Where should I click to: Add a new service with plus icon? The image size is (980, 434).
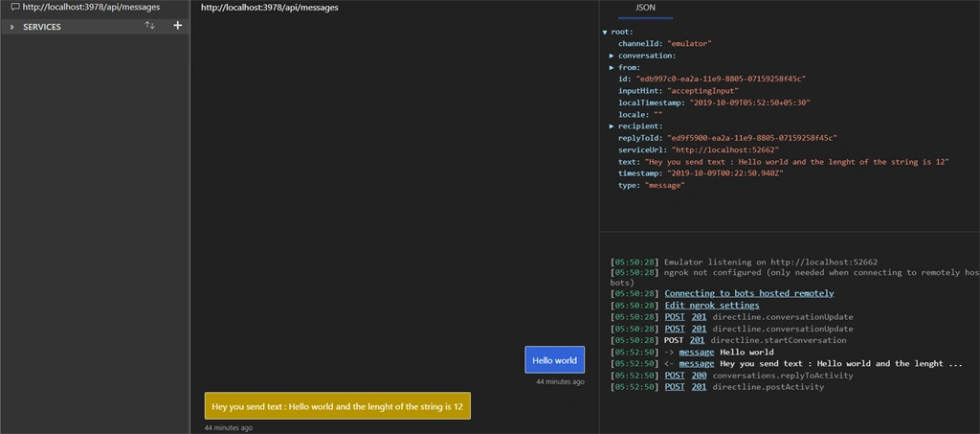pos(177,26)
